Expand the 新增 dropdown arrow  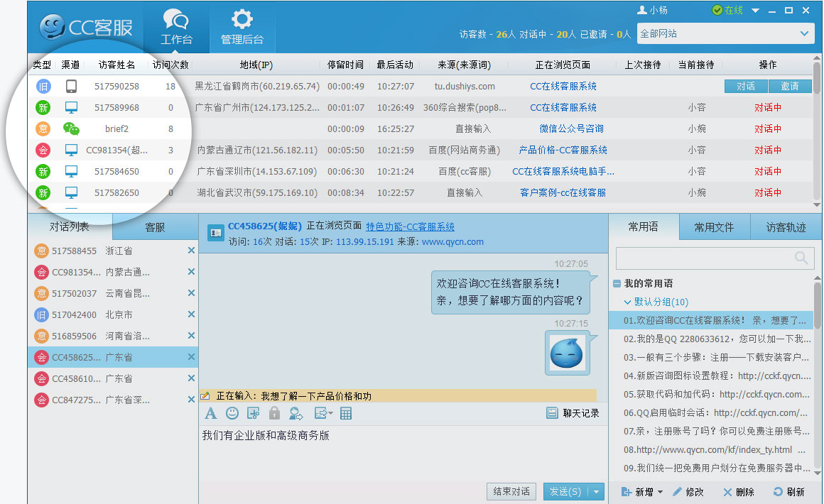click(x=660, y=492)
